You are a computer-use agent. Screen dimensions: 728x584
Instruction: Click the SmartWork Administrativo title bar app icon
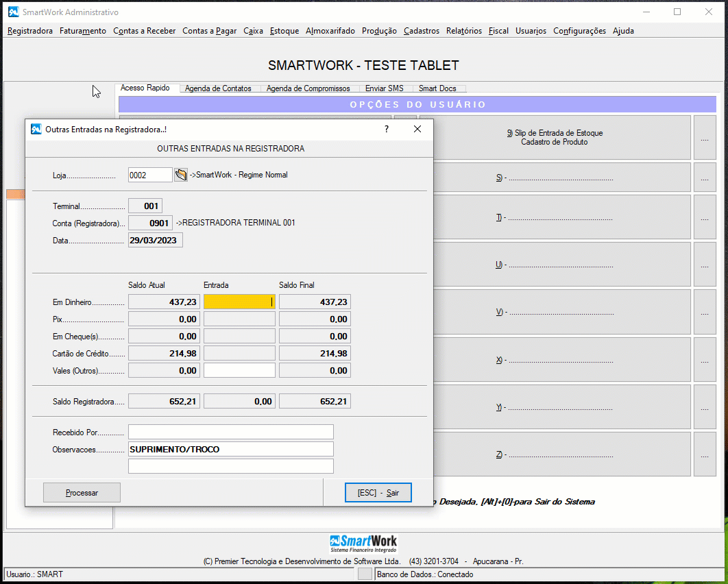tap(14, 12)
